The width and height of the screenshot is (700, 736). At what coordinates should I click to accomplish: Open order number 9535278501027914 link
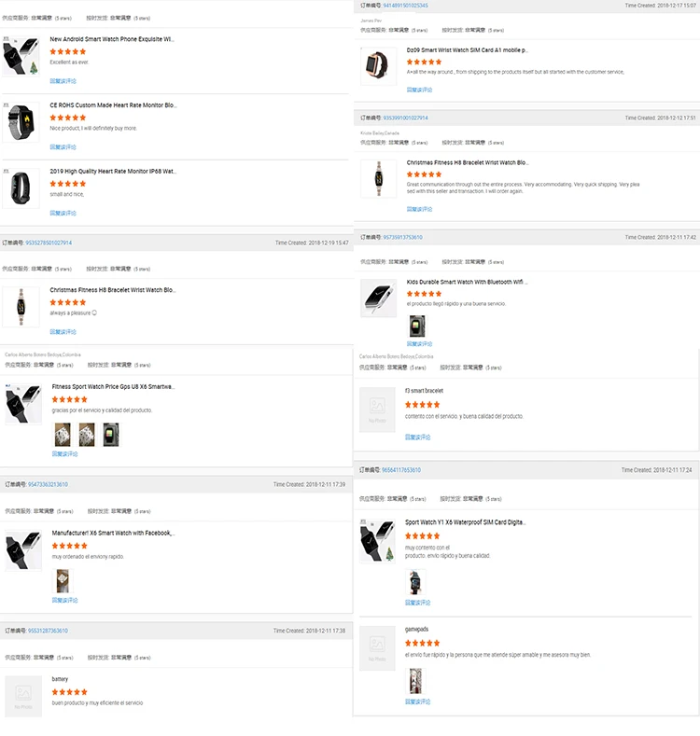[49, 243]
